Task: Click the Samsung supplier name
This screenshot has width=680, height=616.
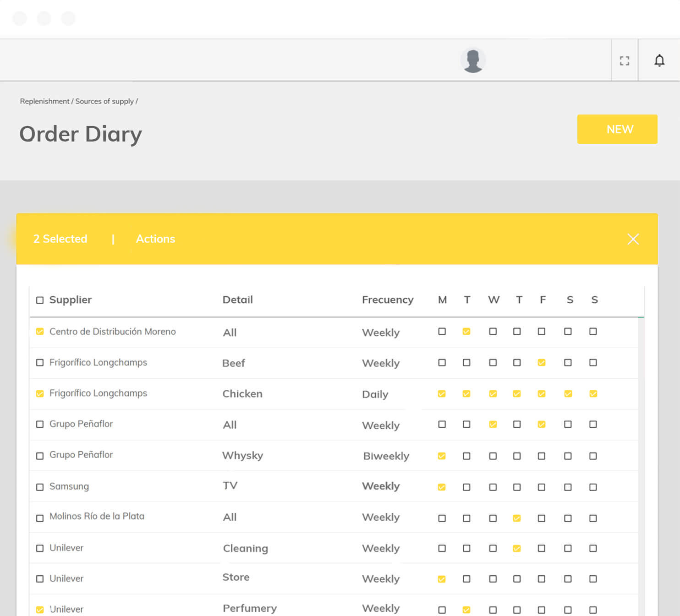Action: [69, 486]
